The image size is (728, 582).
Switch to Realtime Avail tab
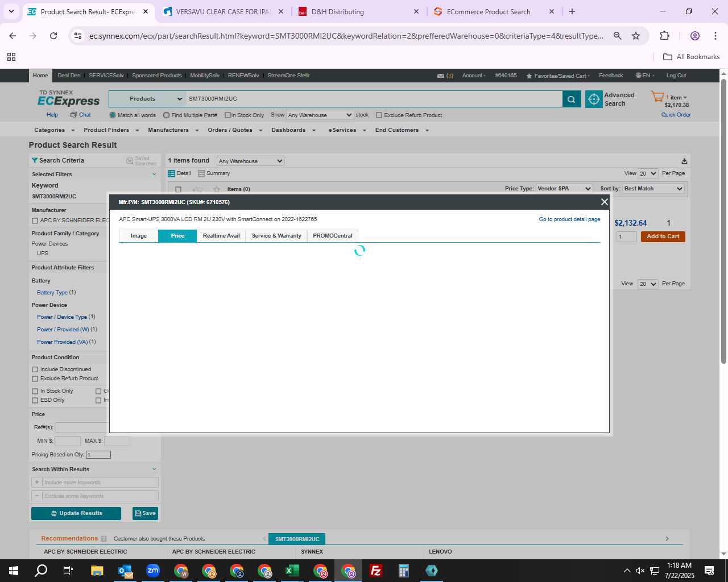221,236
